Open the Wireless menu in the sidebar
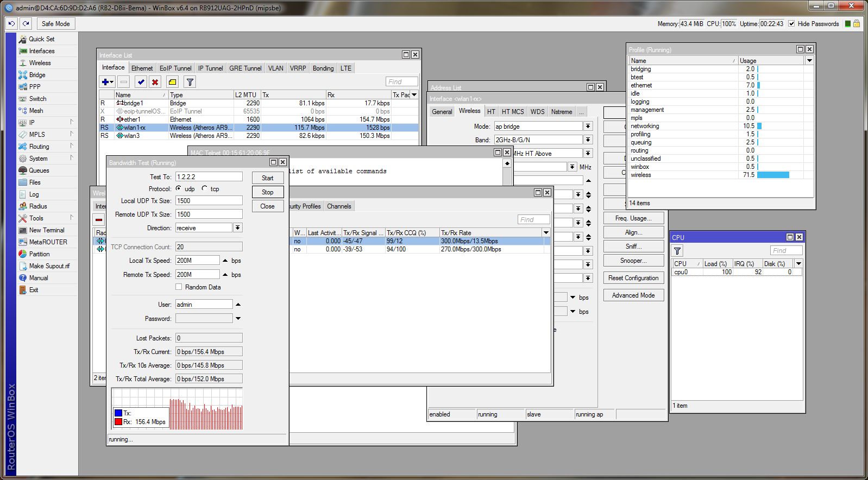Screen dimensions: 868x480 [40, 63]
